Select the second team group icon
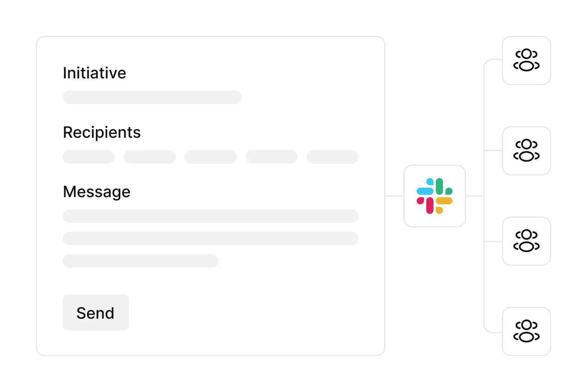Screen dimensions: 587x392 pyautogui.click(x=527, y=150)
